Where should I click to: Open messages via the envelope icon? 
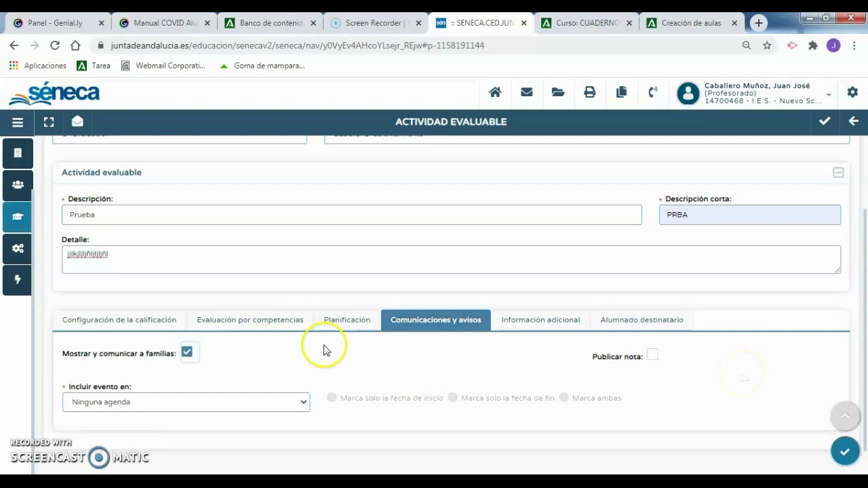(526, 92)
